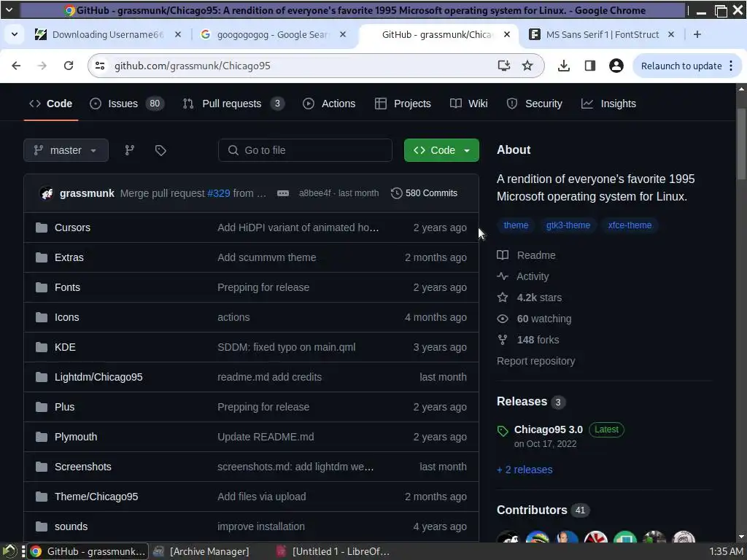Screen dimensions: 747x560
Task: Open the Wiki tab
Action: click(469, 104)
